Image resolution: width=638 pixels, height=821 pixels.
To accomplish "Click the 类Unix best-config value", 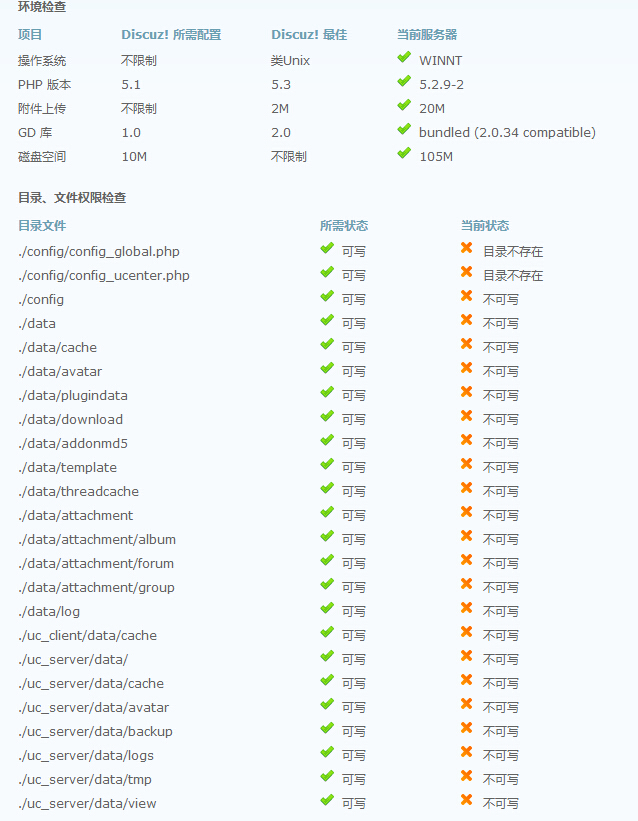I will click(290, 61).
